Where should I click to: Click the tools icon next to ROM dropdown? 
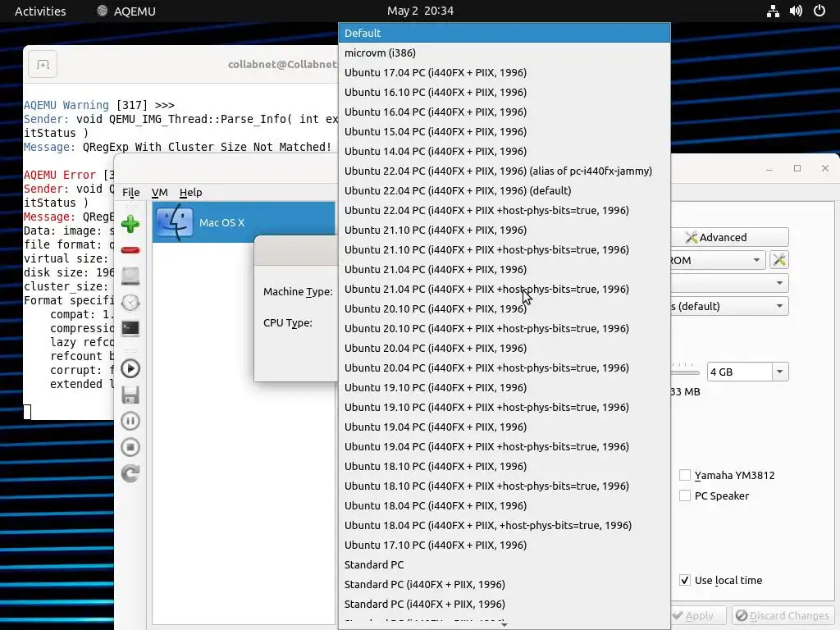coord(779,260)
